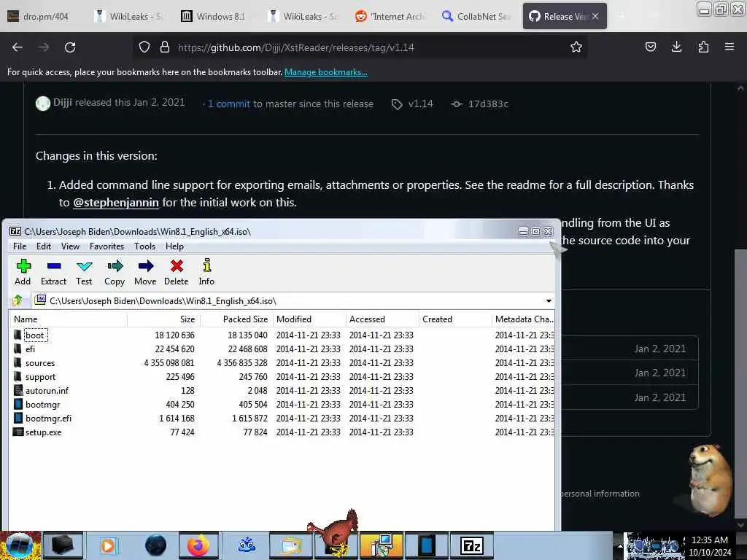This screenshot has width=747, height=560.
Task: Select the boot folder
Action: pos(35,335)
